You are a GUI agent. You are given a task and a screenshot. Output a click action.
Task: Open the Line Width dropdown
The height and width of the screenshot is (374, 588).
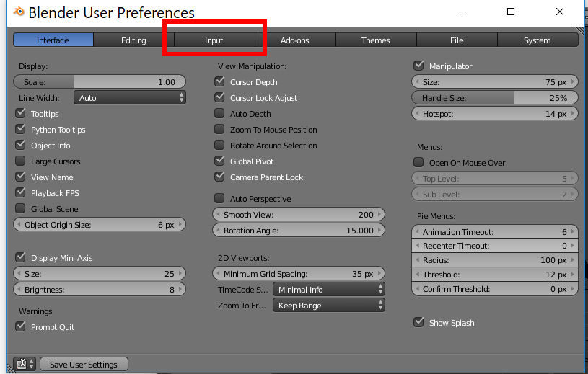point(130,98)
